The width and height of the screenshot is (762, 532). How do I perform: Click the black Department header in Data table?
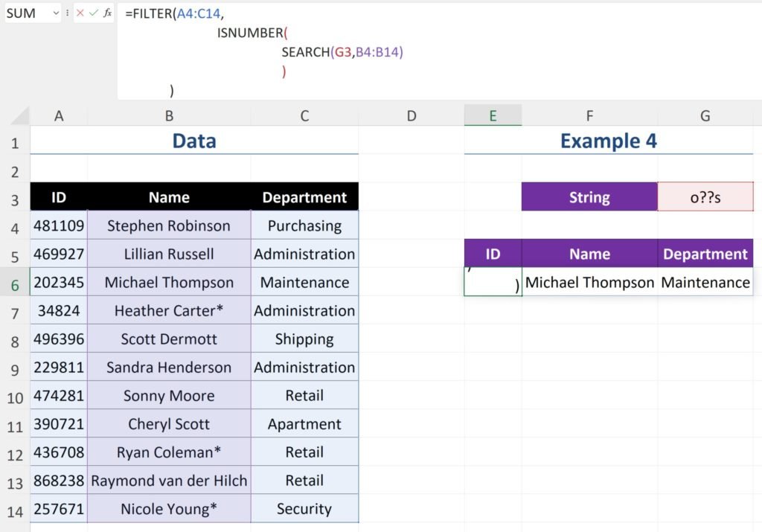[304, 198]
